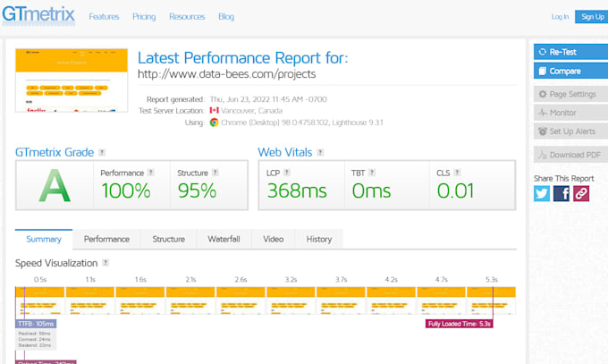608x364 pixels.
Task: Share report on Twitter icon
Action: [x=542, y=193]
